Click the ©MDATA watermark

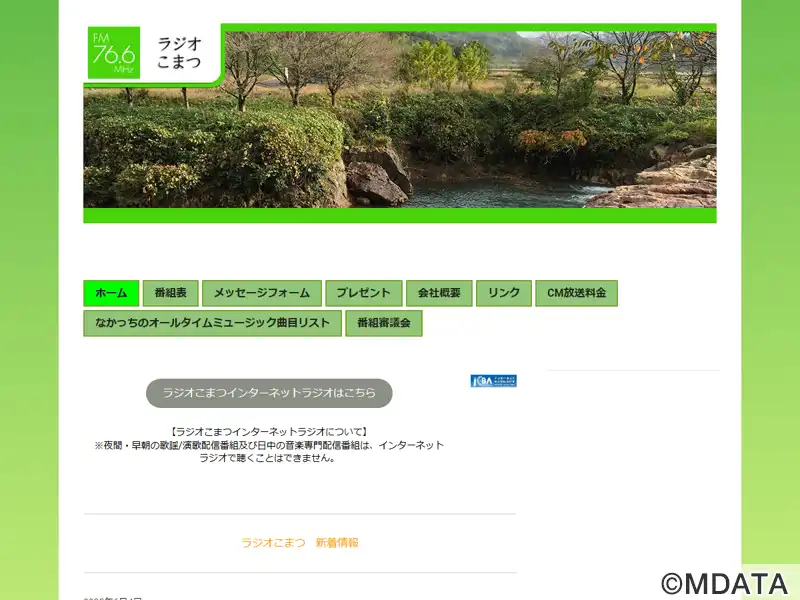click(725, 583)
